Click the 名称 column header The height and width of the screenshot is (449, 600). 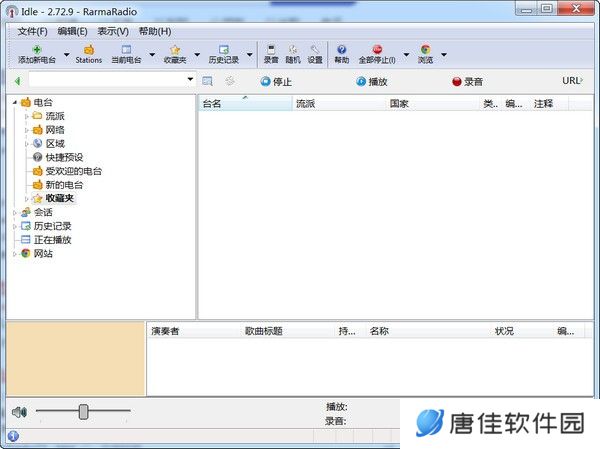[x=428, y=331]
